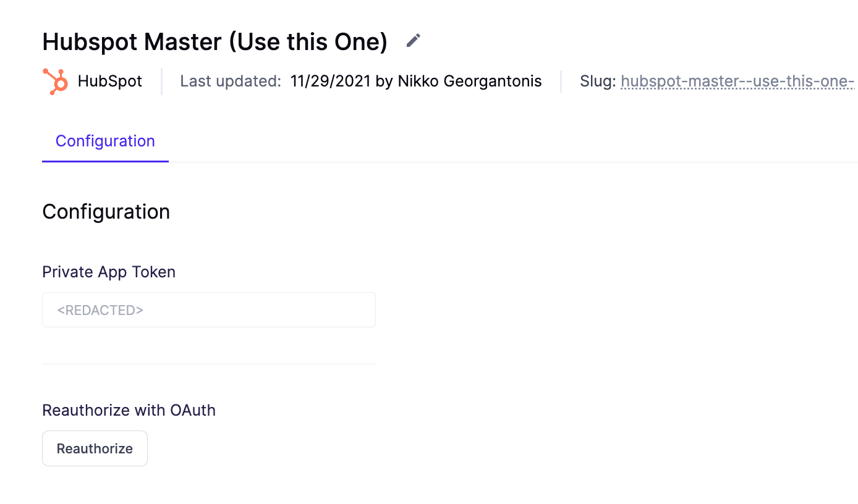The width and height of the screenshot is (858, 504).
Task: Click the "Reauthorize with OAuth" label
Action: (129, 411)
